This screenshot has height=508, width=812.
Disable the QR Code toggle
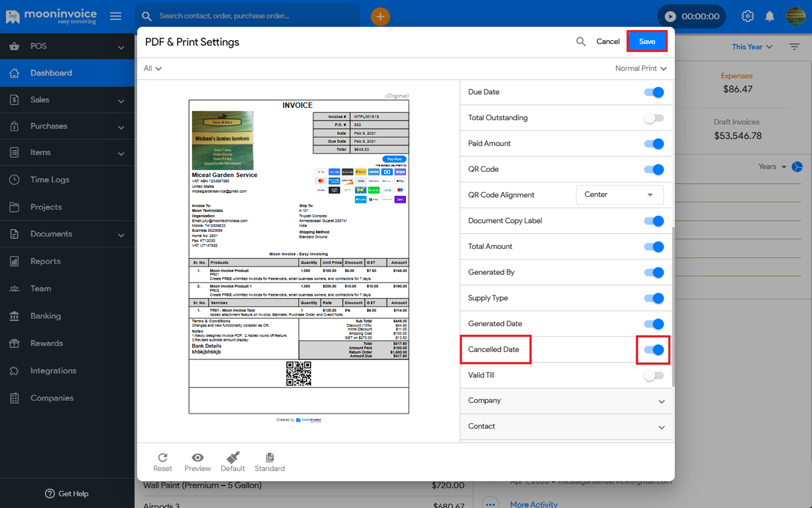pos(654,169)
